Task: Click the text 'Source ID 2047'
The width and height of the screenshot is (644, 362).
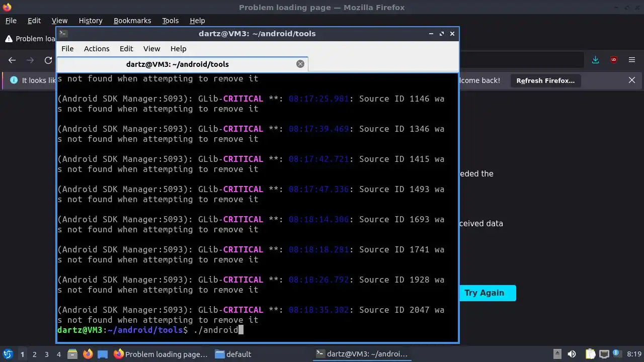Action: pos(394,310)
